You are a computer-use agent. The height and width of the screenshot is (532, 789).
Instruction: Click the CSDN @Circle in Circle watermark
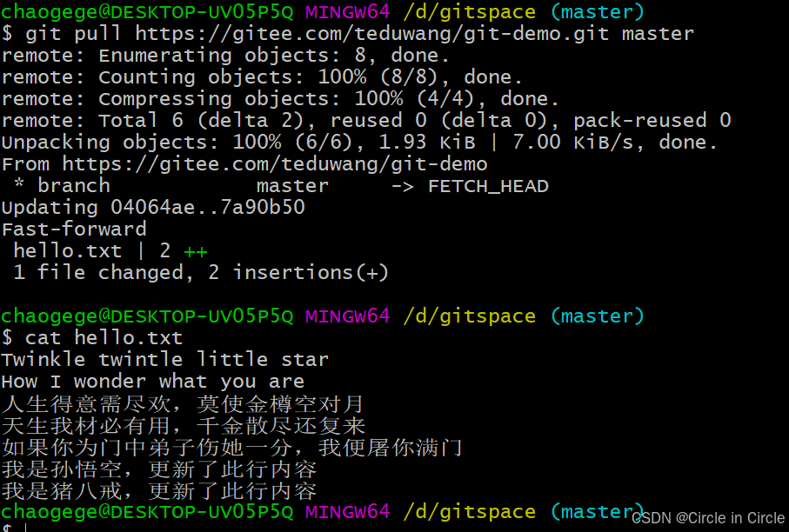point(708,518)
